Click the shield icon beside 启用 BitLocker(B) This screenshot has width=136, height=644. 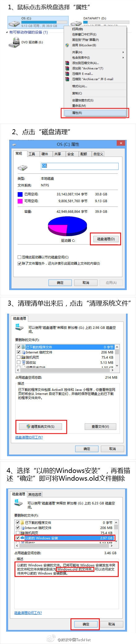67,45
